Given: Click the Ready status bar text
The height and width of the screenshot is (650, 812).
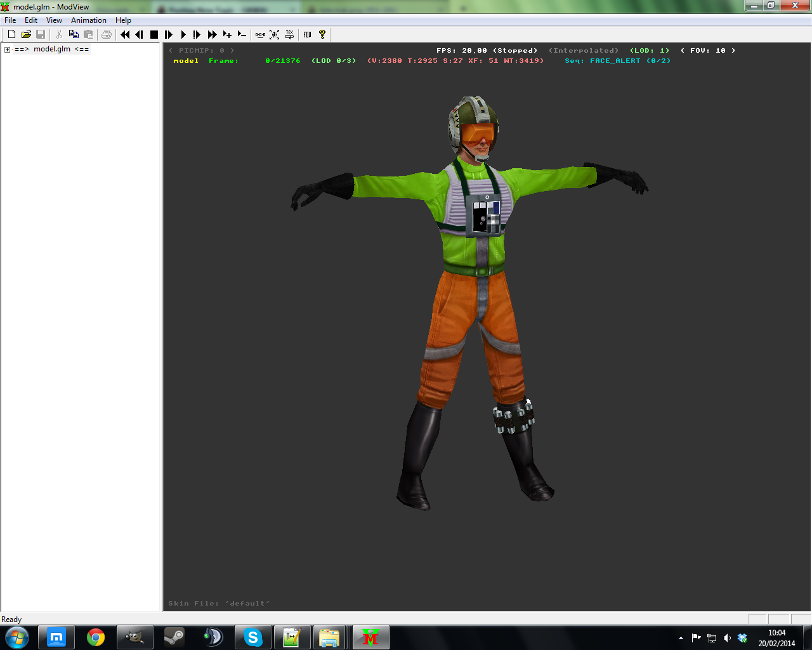Looking at the screenshot, I should tap(11, 620).
